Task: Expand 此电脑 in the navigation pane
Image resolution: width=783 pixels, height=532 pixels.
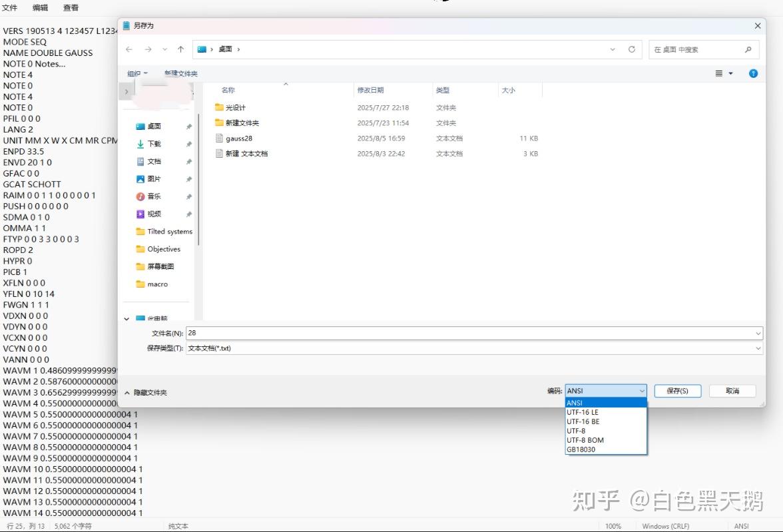Action: tap(127, 317)
